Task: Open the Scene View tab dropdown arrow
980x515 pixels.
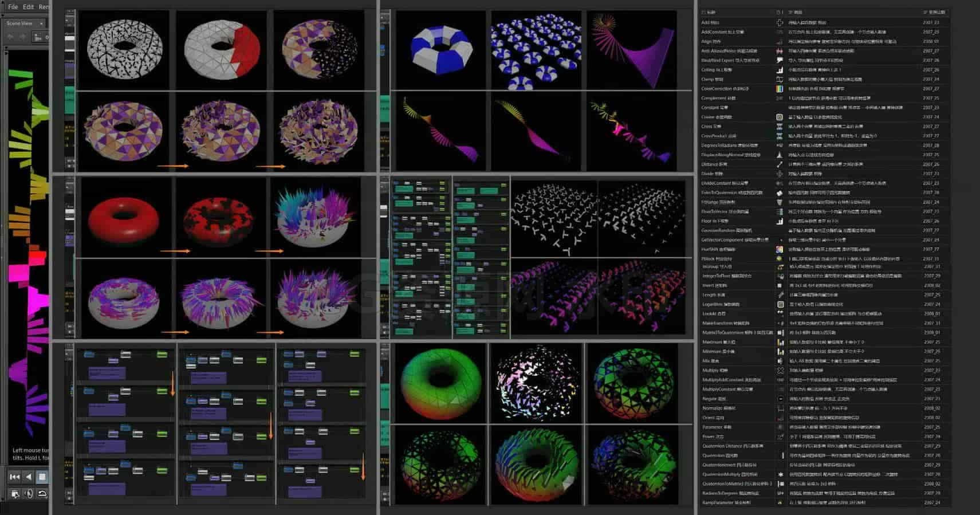Action: tap(41, 23)
